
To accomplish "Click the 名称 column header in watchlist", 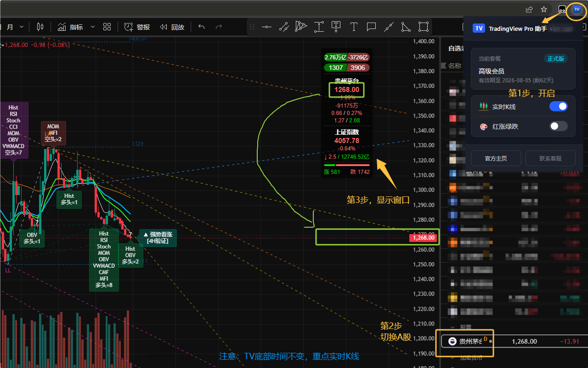I will coord(455,66).
